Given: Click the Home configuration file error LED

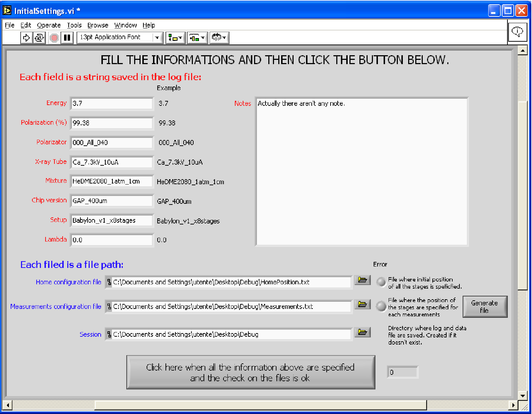Looking at the screenshot, I should (x=381, y=282).
